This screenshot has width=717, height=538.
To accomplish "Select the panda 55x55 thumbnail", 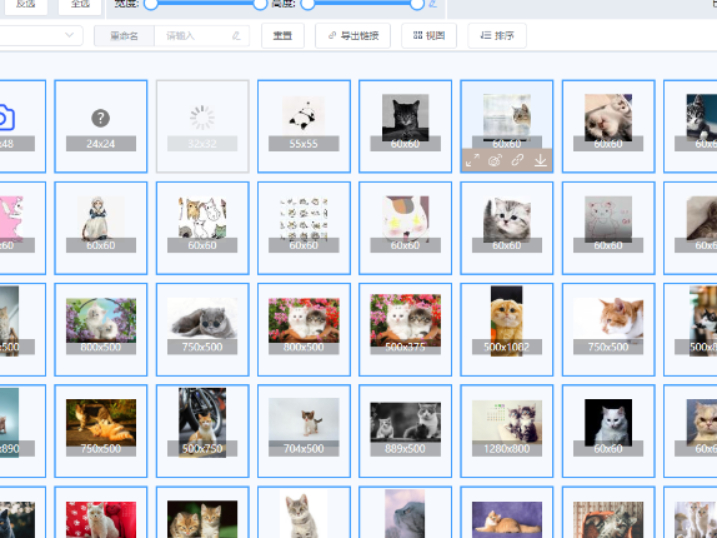I will [x=304, y=127].
